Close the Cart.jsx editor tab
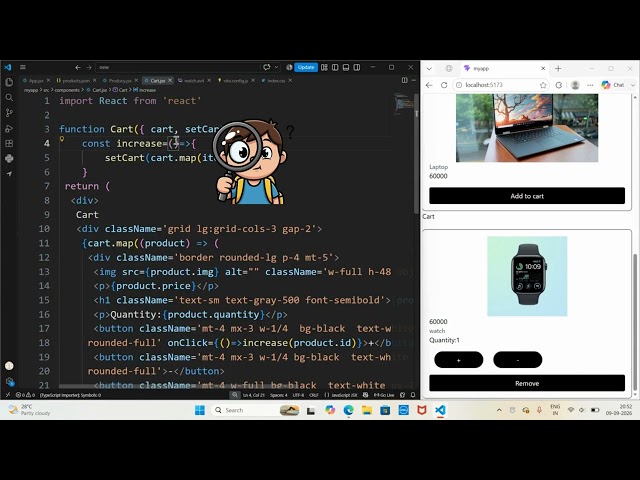This screenshot has height=480, width=640. click(x=170, y=80)
